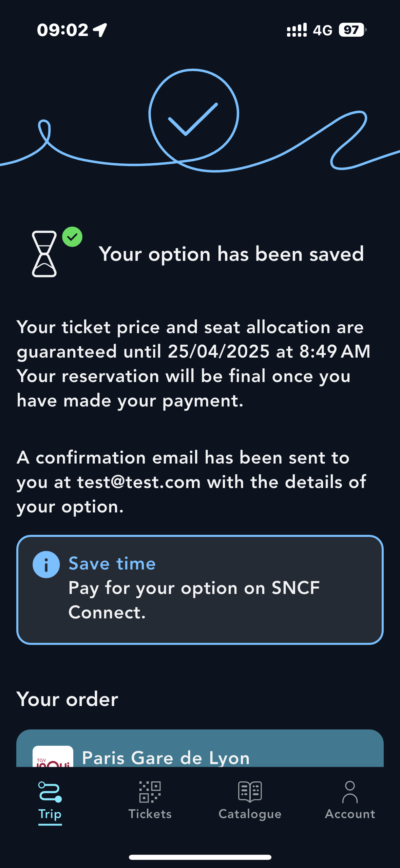The width and height of the screenshot is (400, 868).
Task: Tap the location arrow in status bar
Action: [100, 30]
